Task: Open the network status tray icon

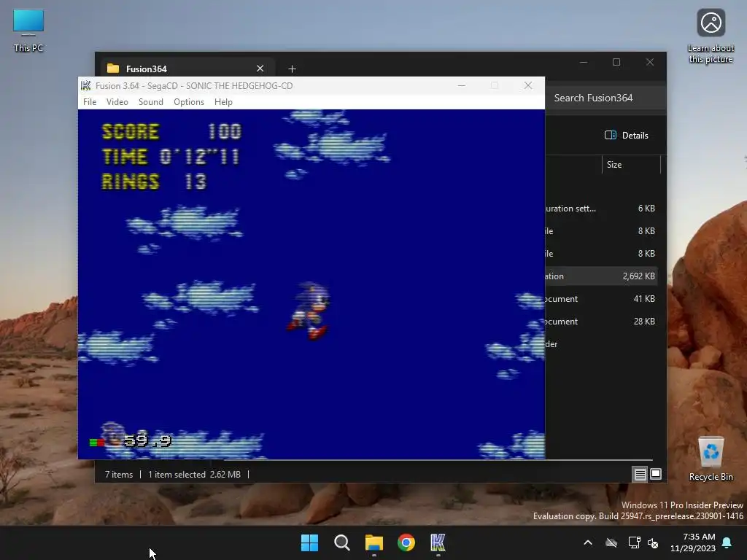Action: [x=634, y=542]
